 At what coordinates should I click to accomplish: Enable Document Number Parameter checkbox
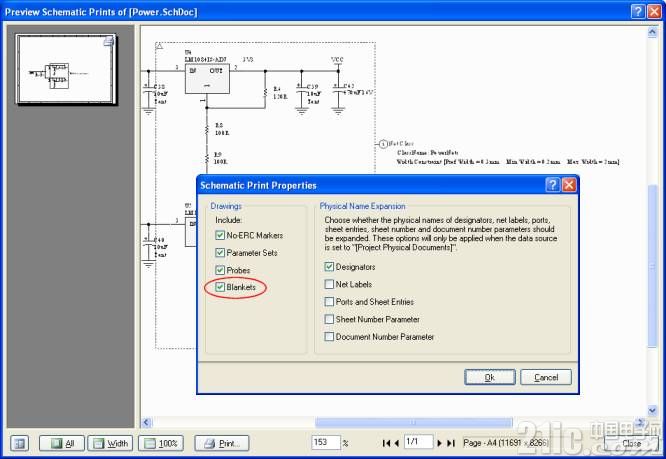(329, 336)
